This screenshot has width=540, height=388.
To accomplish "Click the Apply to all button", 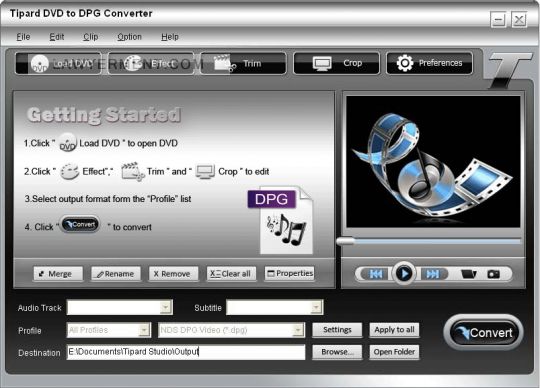I will [394, 330].
